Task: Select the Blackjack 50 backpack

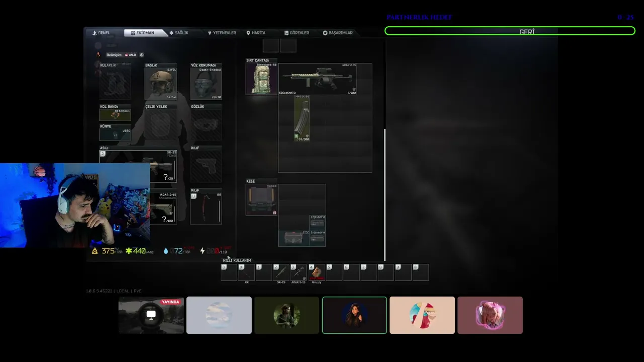Action: pos(261,78)
